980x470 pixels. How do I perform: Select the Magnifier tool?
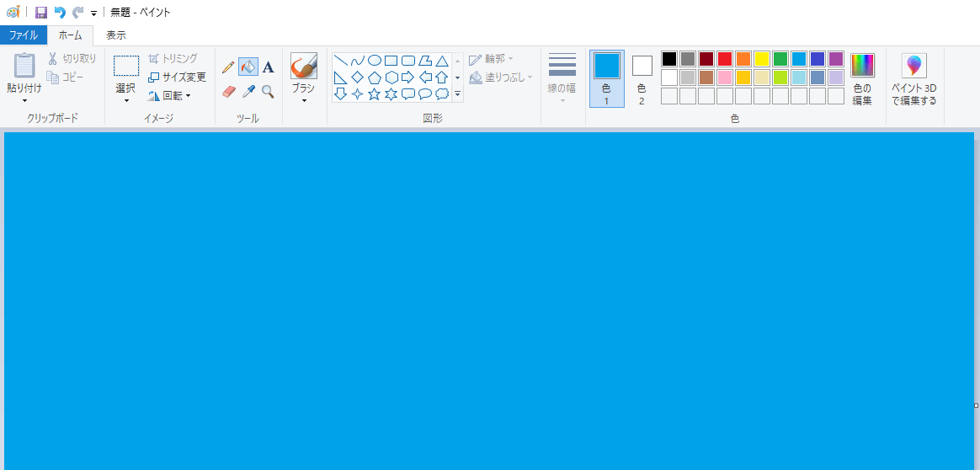tap(268, 91)
